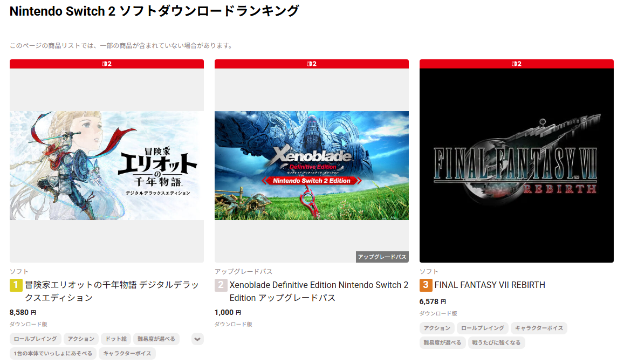Expand more tags with the chevron button
The width and height of the screenshot is (631, 364).
(197, 339)
